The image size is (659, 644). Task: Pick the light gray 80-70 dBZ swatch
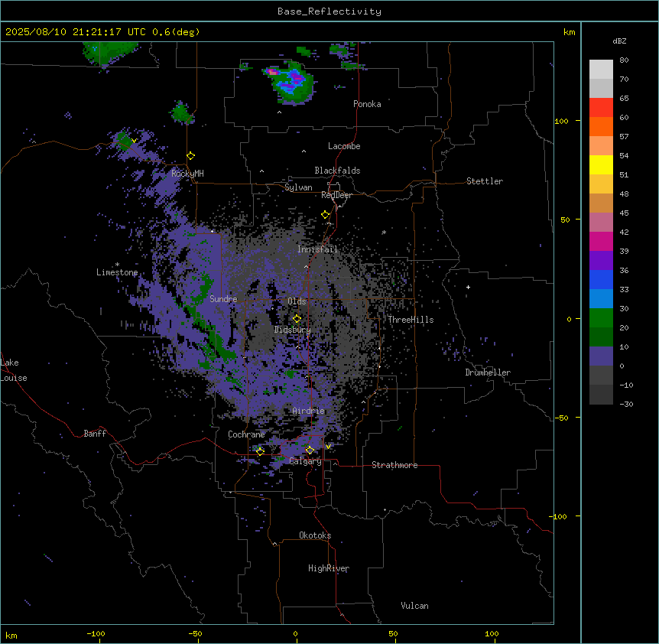point(601,70)
